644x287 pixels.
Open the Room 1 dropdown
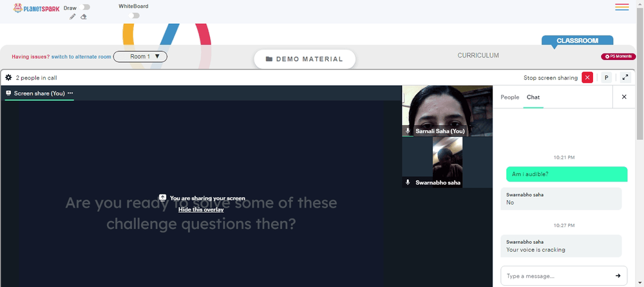[x=140, y=57]
